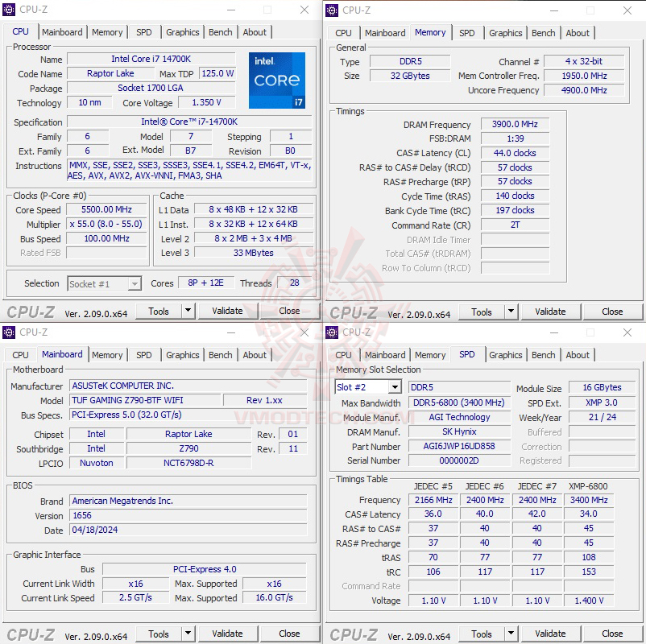Click Validate in the SPD window
646x644 pixels.
tap(550, 634)
